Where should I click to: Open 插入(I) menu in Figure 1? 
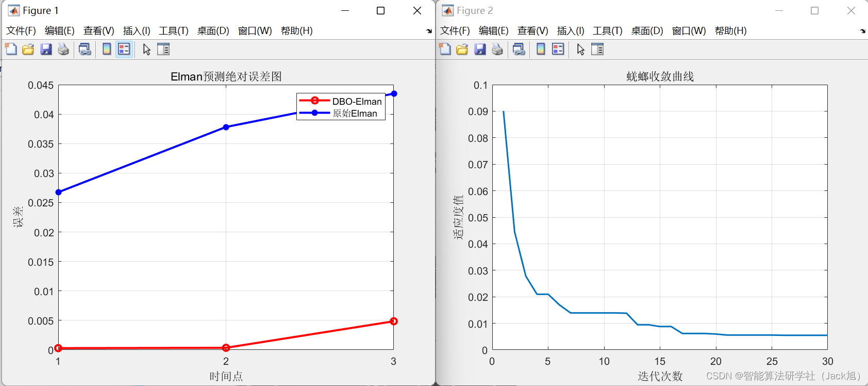tap(137, 31)
